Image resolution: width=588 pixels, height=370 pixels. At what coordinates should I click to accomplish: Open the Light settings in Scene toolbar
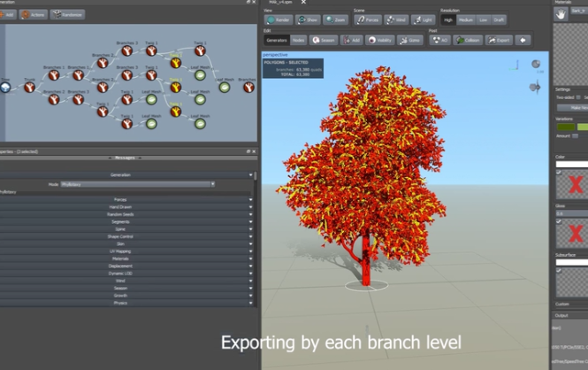(423, 19)
